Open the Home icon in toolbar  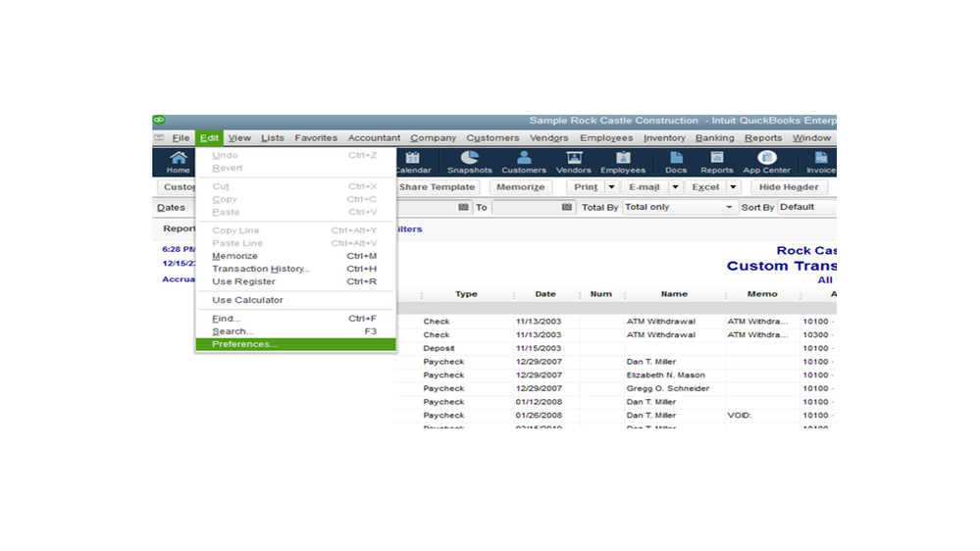(x=179, y=162)
